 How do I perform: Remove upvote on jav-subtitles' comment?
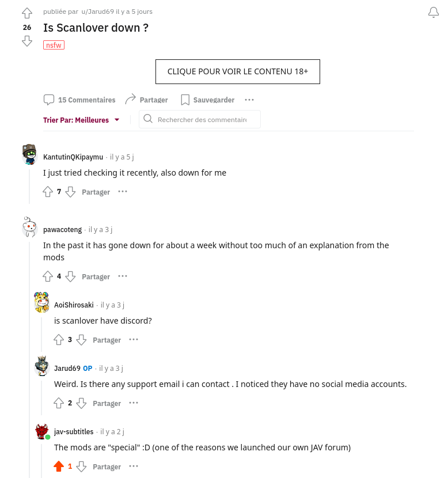pyautogui.click(x=59, y=466)
